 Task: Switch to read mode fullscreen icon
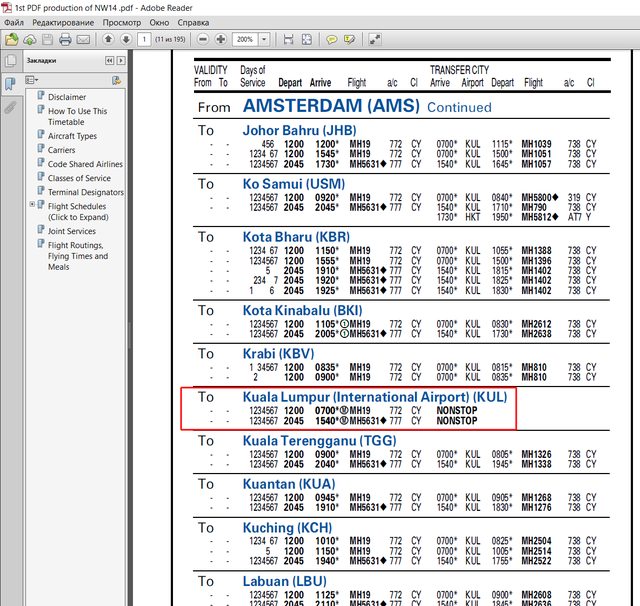375,39
